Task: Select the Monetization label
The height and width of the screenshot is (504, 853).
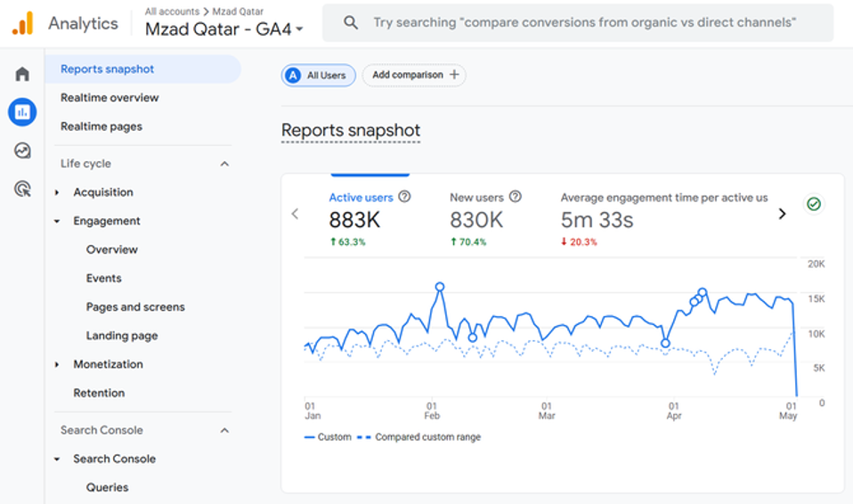Action: pos(109,364)
